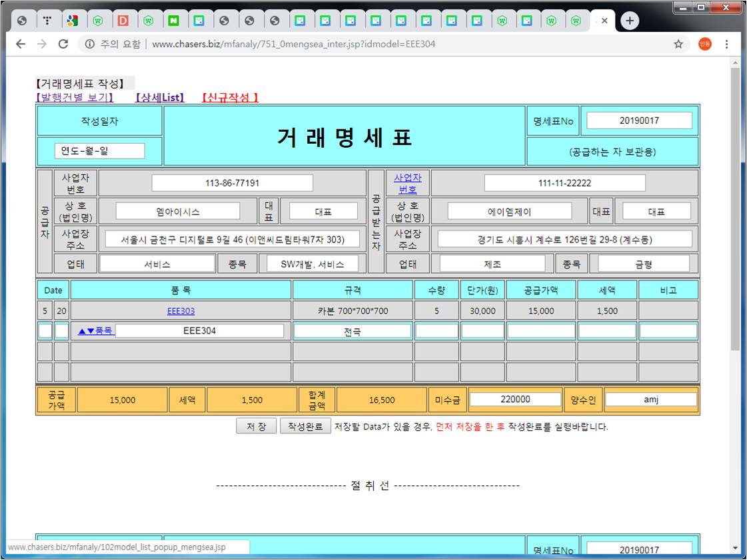Viewport: 747px width, 560px height.
Task: Edit the 미수금 field showing 220000
Action: coord(515,400)
